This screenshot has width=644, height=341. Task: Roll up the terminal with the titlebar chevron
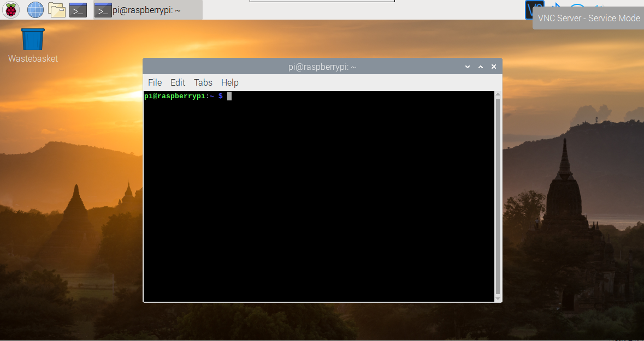[467, 66]
